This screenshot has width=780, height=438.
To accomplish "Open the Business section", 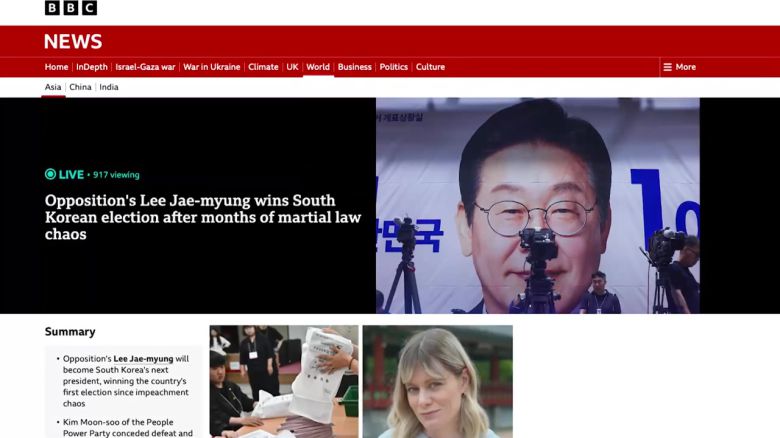I will click(354, 67).
